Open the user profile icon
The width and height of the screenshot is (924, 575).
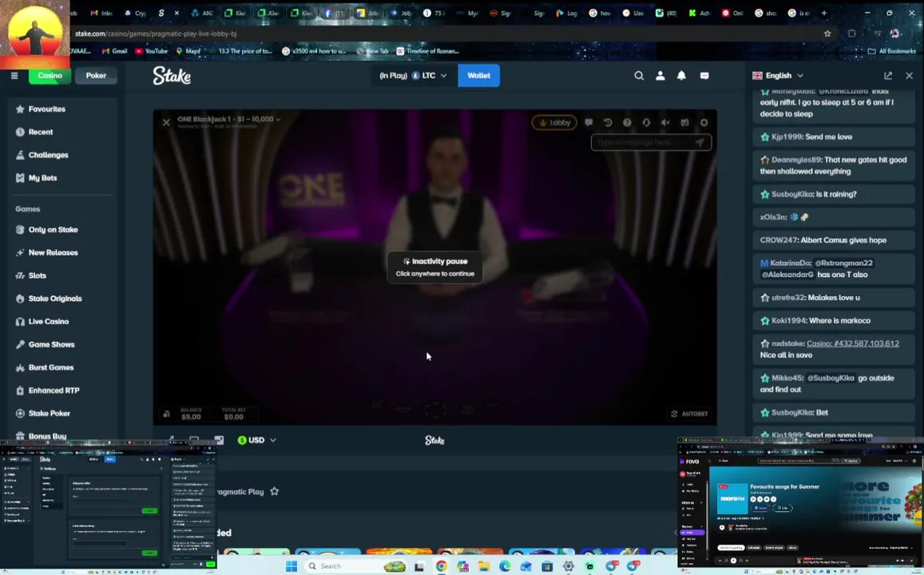pyautogui.click(x=660, y=75)
